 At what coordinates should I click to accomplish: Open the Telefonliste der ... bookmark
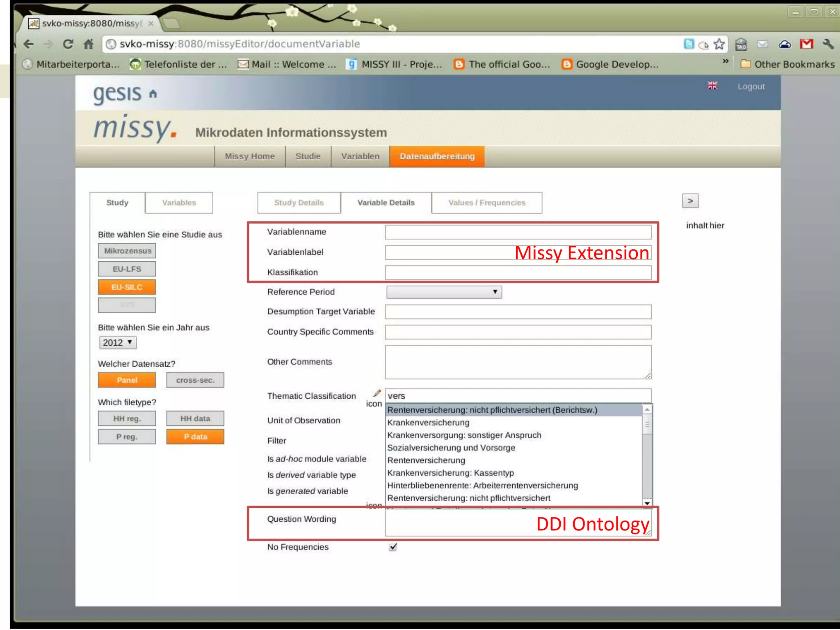(x=178, y=64)
